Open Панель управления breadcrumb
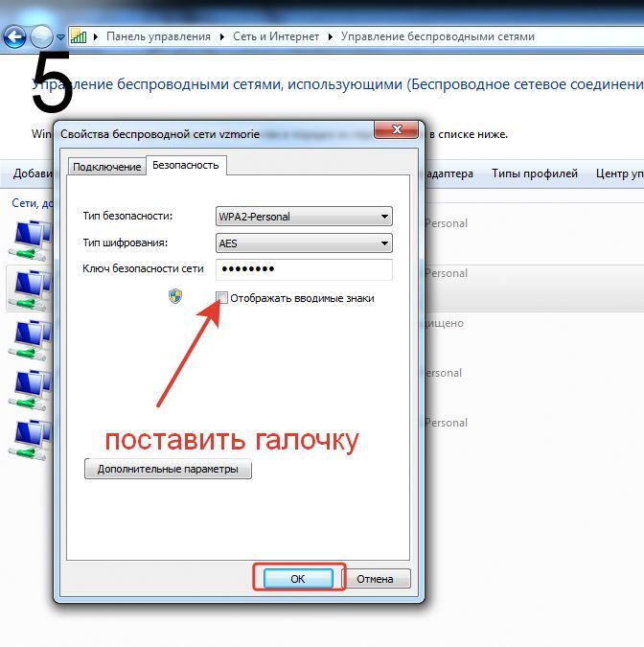Viewport: 644px width, 647px height. pyautogui.click(x=158, y=36)
